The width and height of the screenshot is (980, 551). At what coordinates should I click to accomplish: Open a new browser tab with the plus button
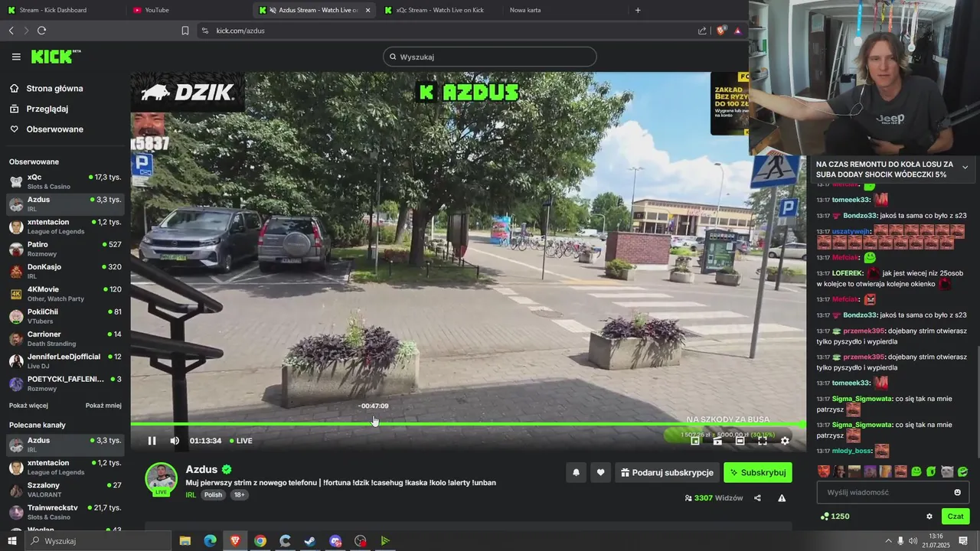click(638, 10)
